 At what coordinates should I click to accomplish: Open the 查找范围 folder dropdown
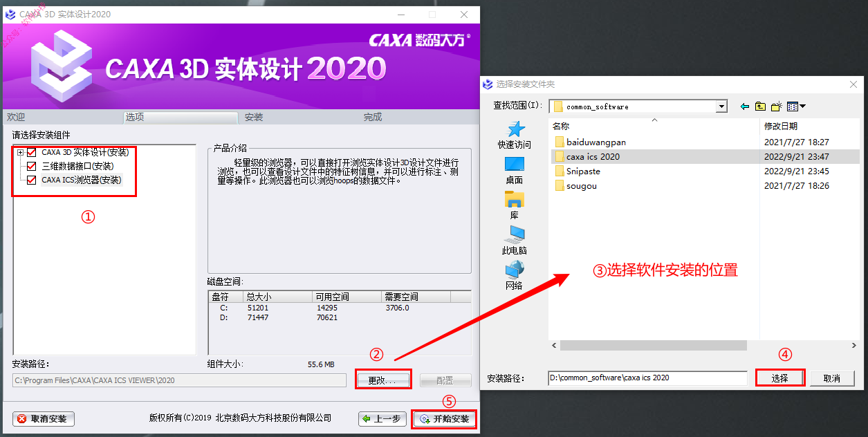click(x=722, y=106)
